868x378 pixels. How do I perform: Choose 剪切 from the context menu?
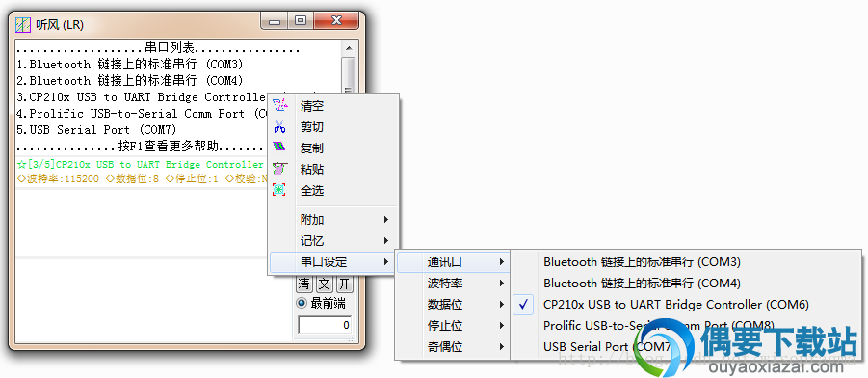(333, 127)
